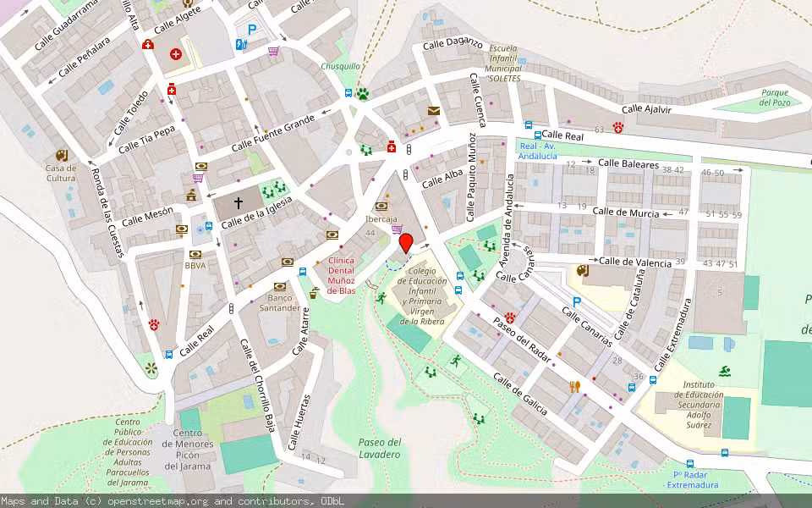812x508 pixels.
Task: Click the cinema icon near Calle de Valencia
Action: point(582,272)
